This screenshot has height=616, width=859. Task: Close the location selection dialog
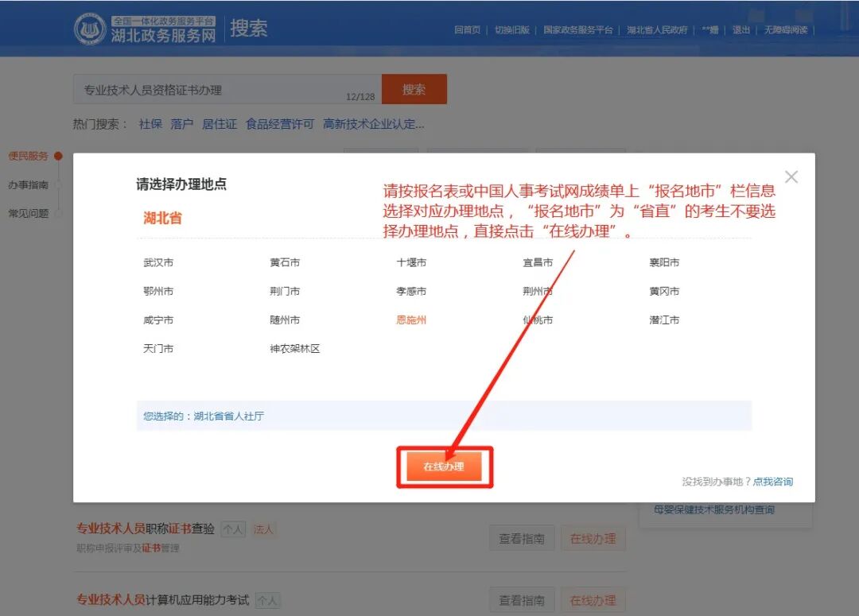pyautogui.click(x=791, y=177)
